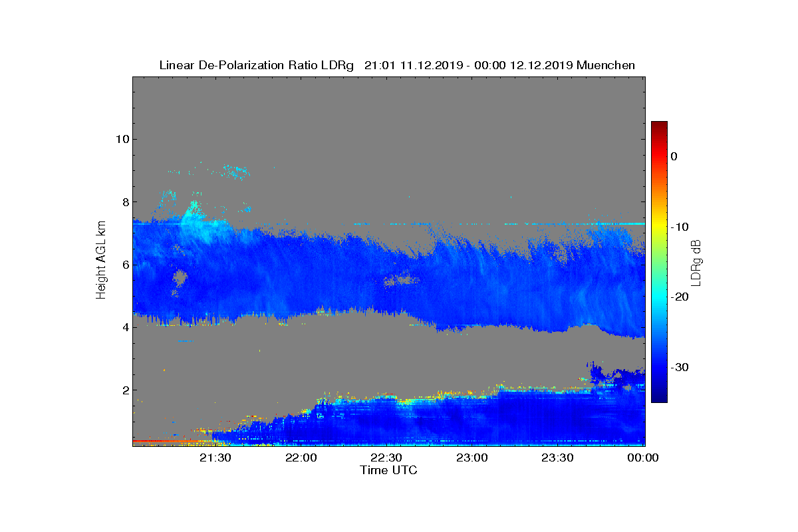Click the colorbar value '-30'

pos(680,367)
